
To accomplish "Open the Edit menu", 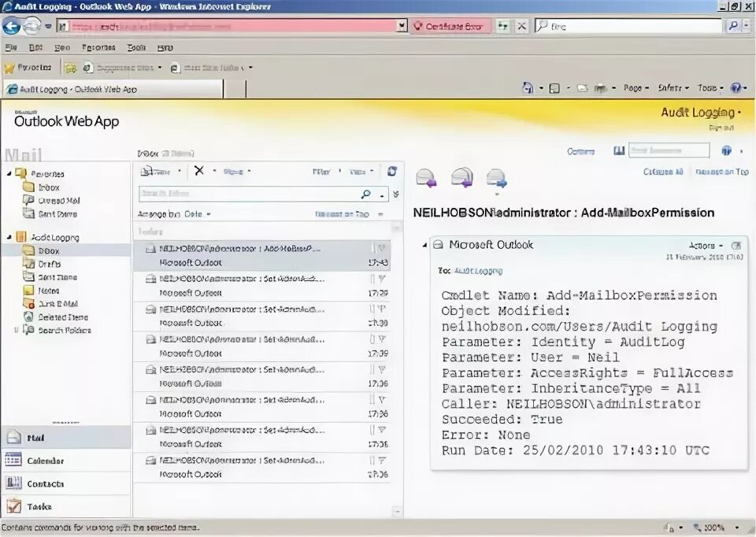I will (35, 47).
